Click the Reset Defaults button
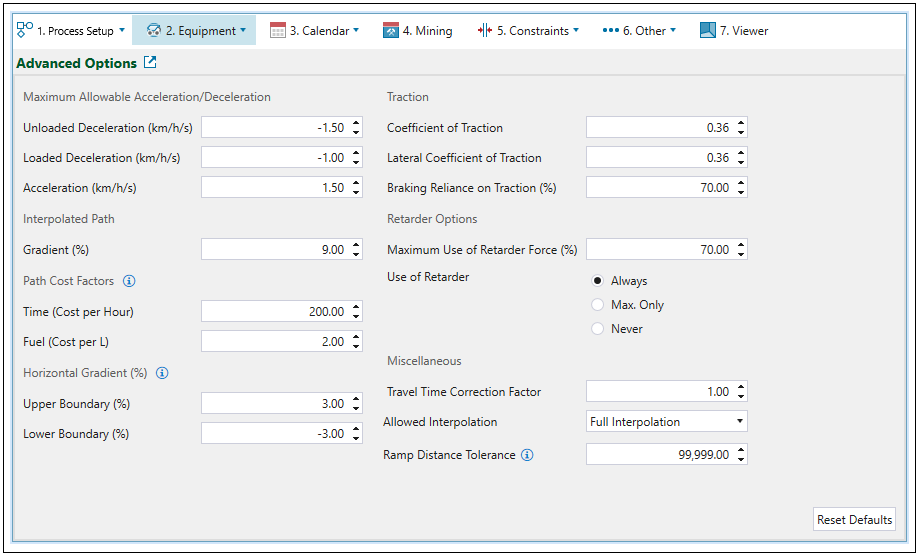The width and height of the screenshot is (921, 559). click(x=854, y=520)
